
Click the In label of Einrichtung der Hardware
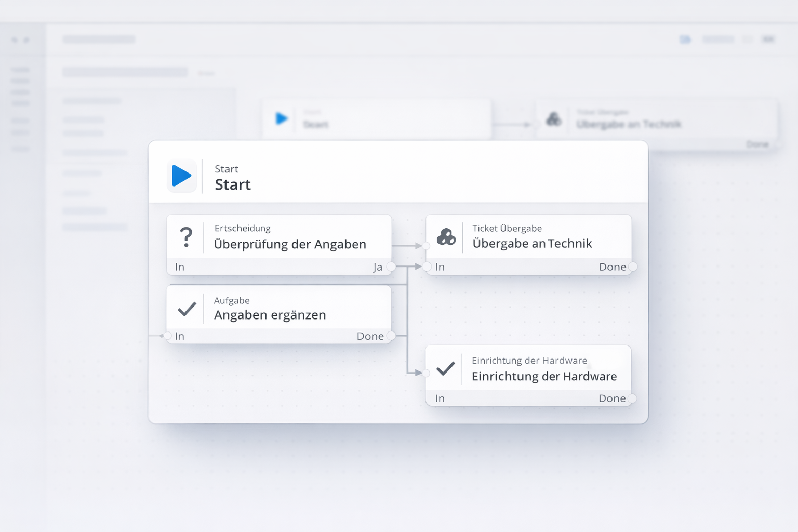coord(440,398)
